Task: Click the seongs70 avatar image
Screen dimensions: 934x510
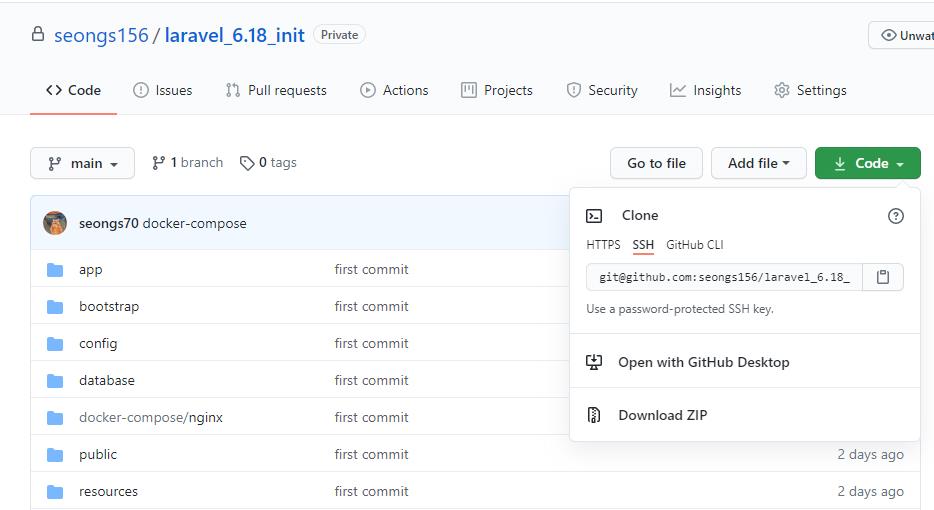Action: coord(55,223)
